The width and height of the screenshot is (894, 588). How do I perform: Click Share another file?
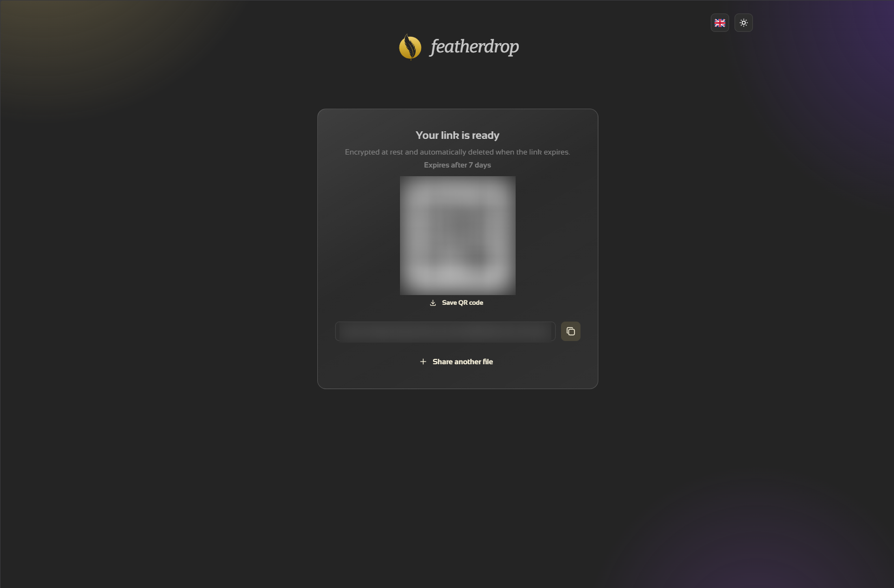click(x=457, y=362)
